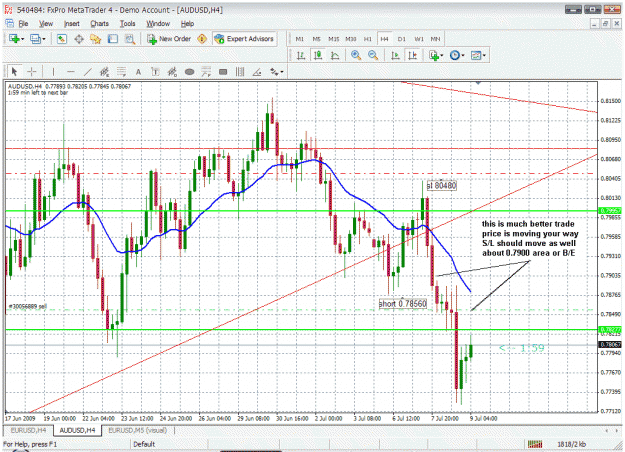Select the Fibonacci Retracement tool
This screenshot has height=452, width=625.
pos(121,72)
